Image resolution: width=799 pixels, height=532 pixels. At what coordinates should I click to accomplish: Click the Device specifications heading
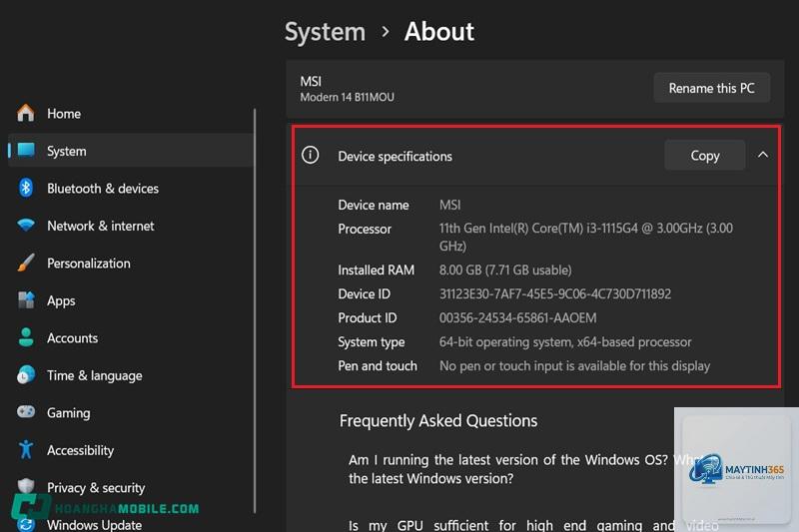395,157
